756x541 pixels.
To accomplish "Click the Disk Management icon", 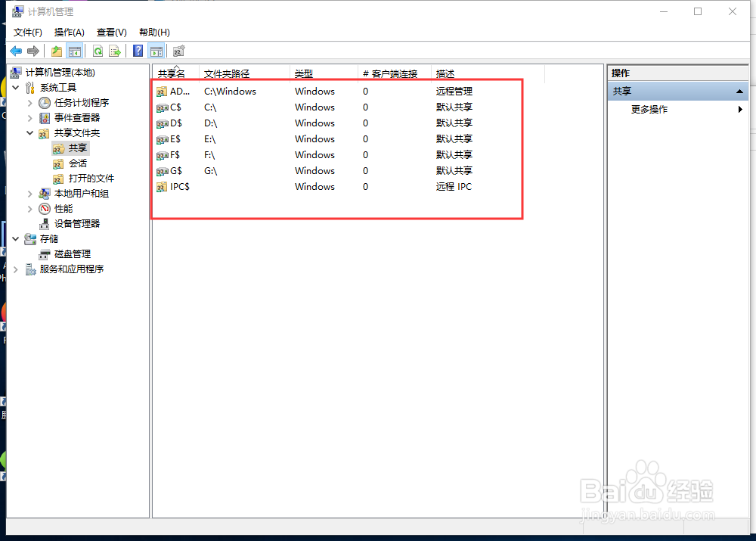I will point(45,253).
